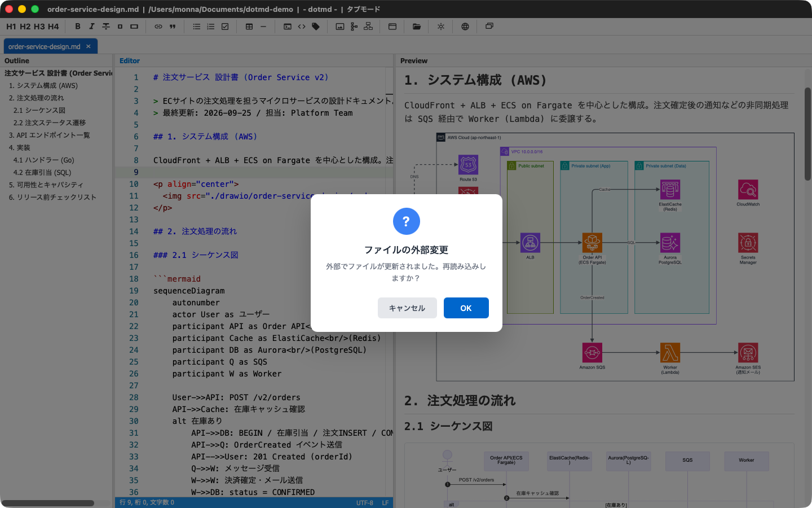This screenshot has width=812, height=508.
Task: Jump to '4.2 在庫引当 (SQL)' in the outline
Action: [42, 173]
